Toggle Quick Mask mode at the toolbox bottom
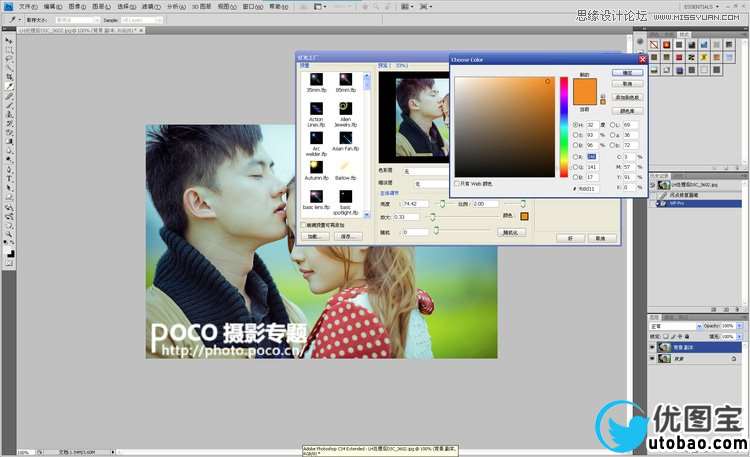Viewport: 750px width, 457px height. [x=9, y=263]
